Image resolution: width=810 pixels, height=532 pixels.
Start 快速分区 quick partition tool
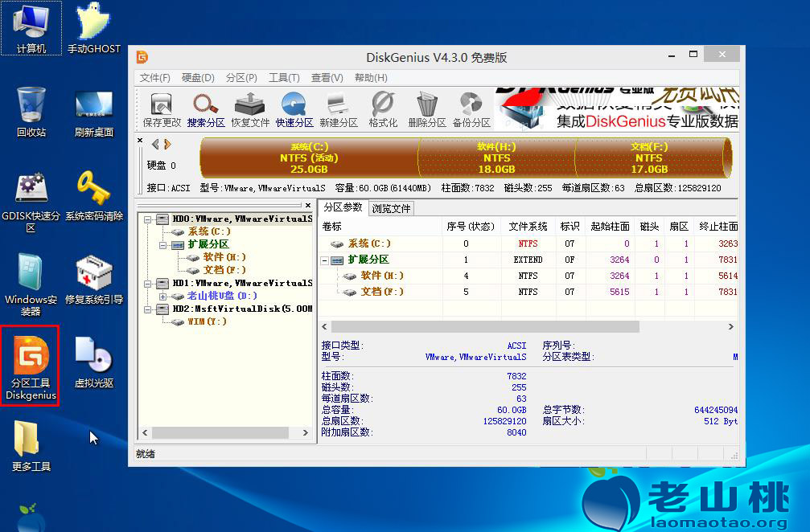[294, 109]
